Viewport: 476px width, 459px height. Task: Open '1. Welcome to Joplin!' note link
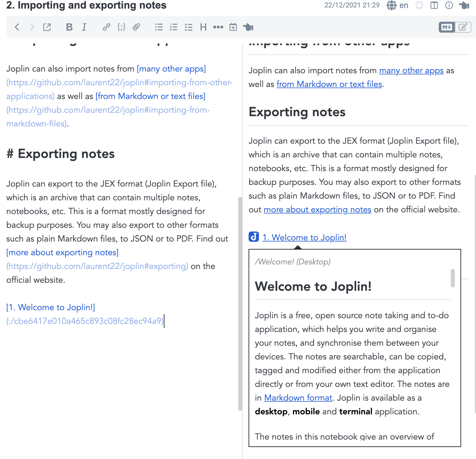[304, 238]
